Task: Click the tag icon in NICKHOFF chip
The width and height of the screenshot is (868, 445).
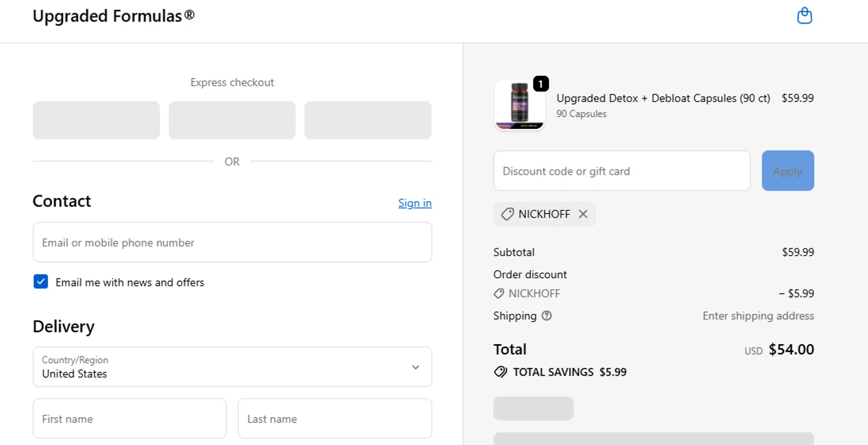Action: click(507, 214)
